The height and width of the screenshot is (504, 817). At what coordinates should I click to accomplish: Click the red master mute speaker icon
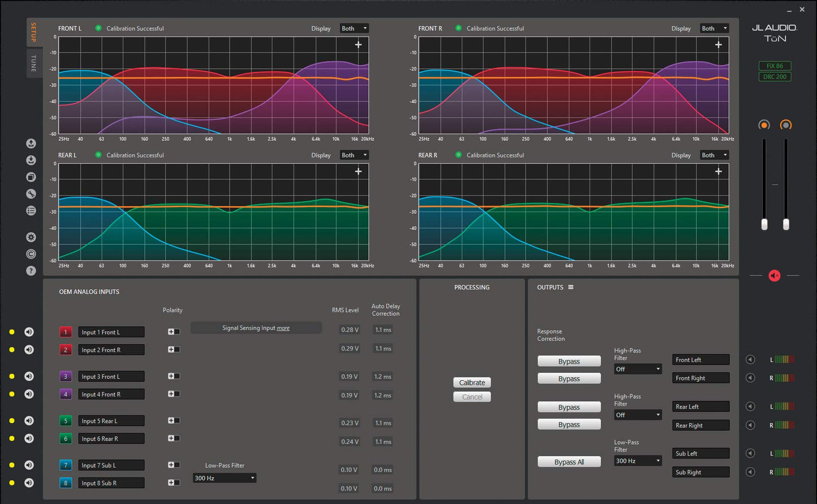click(x=774, y=275)
